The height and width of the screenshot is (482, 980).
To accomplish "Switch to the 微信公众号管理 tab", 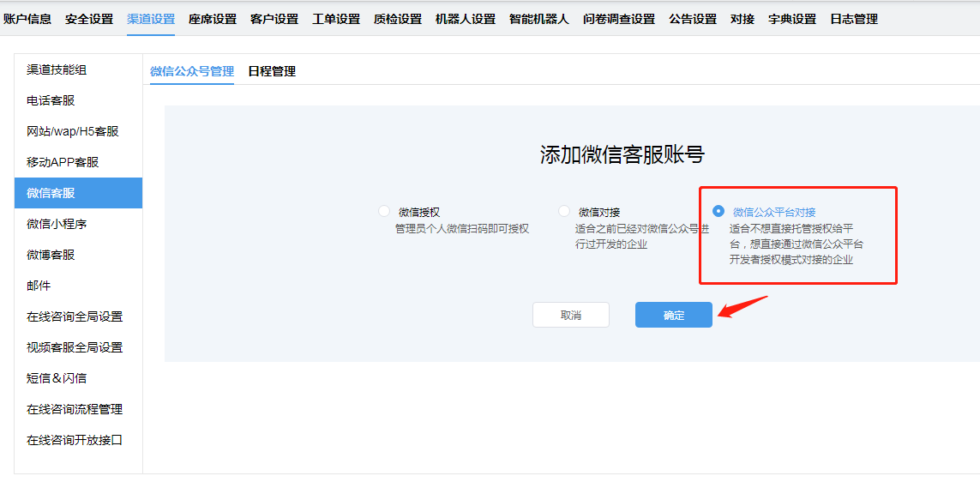I will coord(192,71).
